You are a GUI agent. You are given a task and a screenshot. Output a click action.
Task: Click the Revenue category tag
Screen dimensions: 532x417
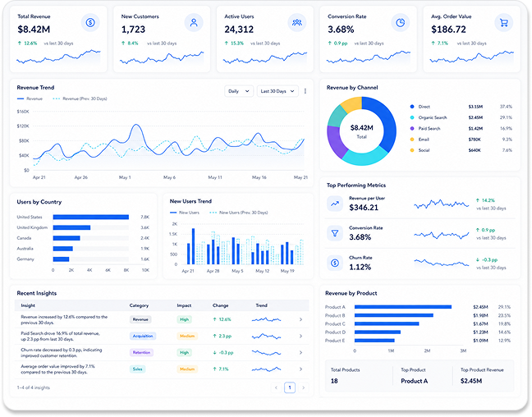pyautogui.click(x=140, y=319)
